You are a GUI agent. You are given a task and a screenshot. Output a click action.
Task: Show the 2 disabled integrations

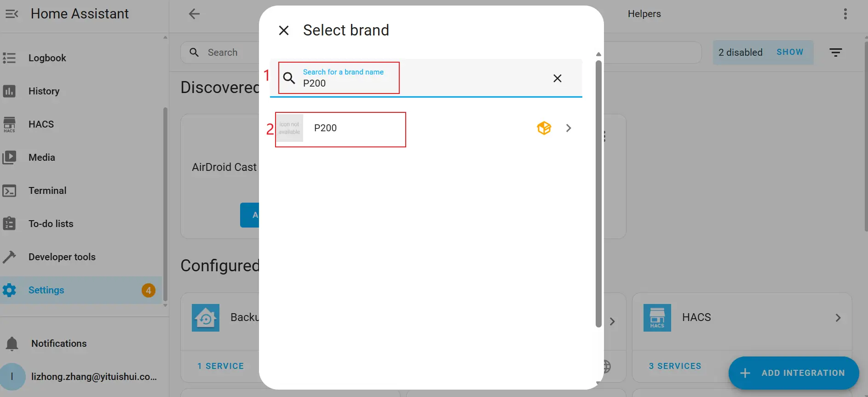coord(789,53)
